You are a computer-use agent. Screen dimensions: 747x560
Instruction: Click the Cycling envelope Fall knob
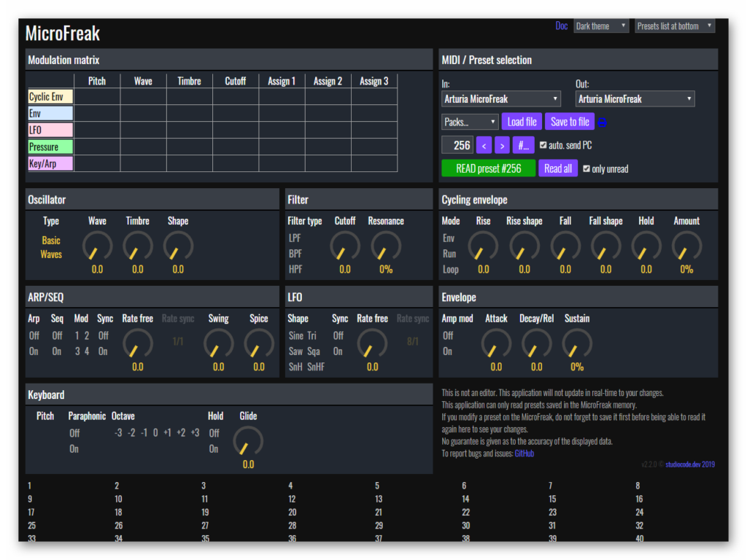tap(565, 246)
